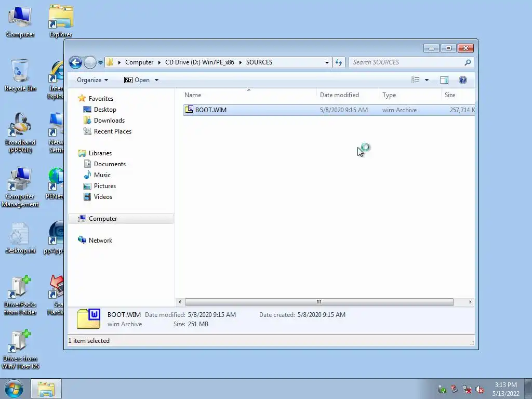Open the Organize menu
This screenshot has width=532, height=399.
92,80
